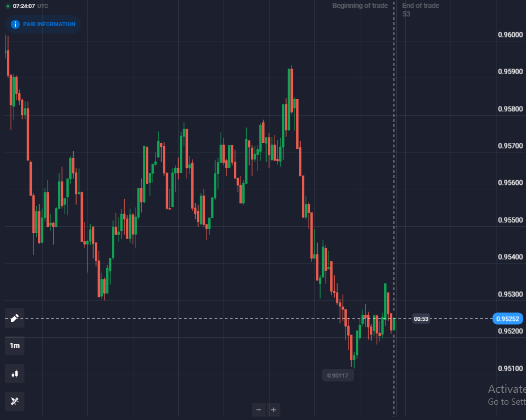Open the 1m timeframe selector
This screenshot has width=526, height=420.
(15, 346)
